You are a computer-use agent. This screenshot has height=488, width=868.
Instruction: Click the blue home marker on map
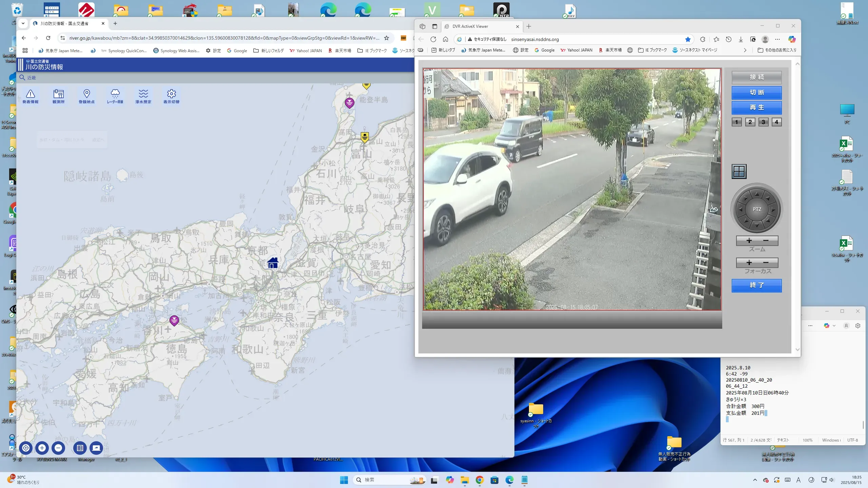(273, 263)
